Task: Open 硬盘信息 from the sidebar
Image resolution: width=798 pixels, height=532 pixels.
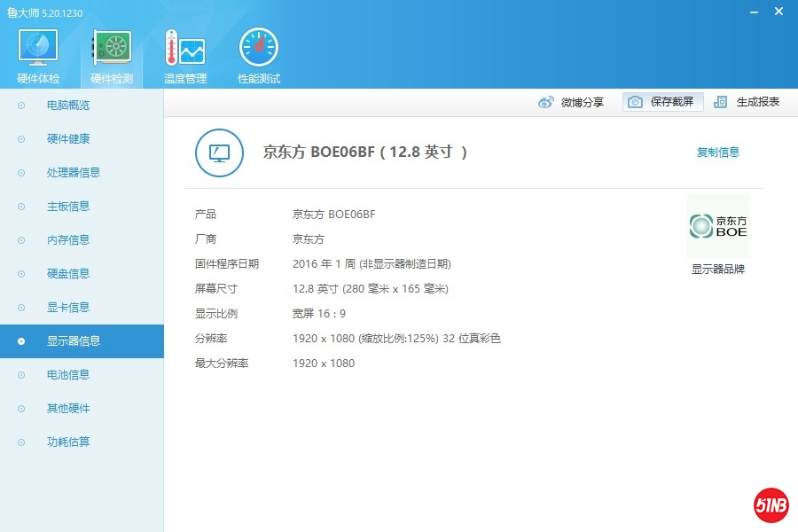Action: pyautogui.click(x=68, y=274)
